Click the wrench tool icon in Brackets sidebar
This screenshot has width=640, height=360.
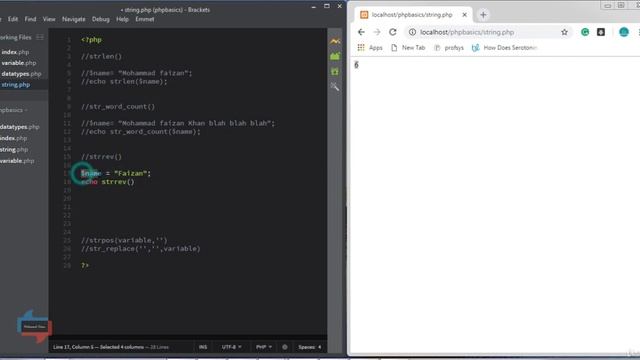[335, 87]
